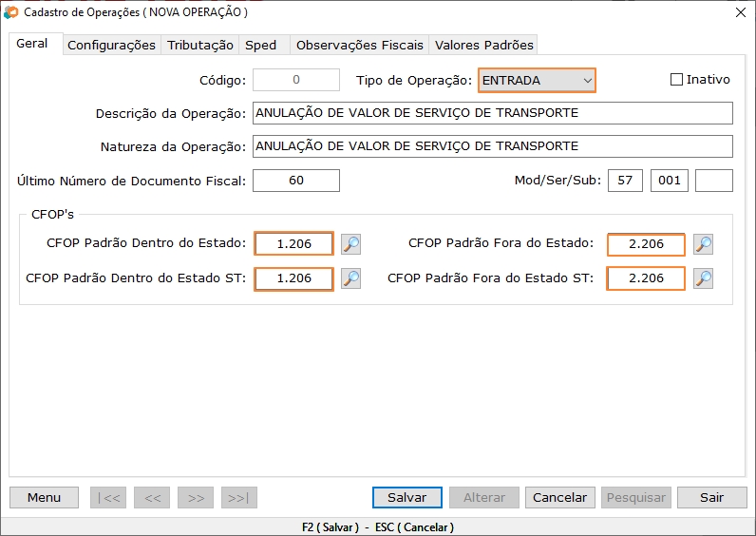Focus the Natureza da Operação field
The image size is (756, 536).
click(493, 146)
